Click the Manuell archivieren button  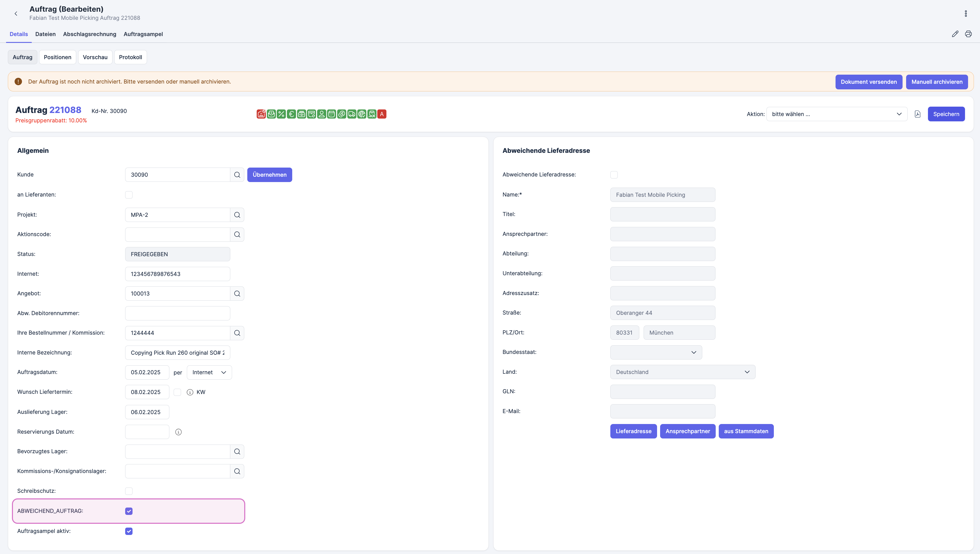click(x=937, y=82)
